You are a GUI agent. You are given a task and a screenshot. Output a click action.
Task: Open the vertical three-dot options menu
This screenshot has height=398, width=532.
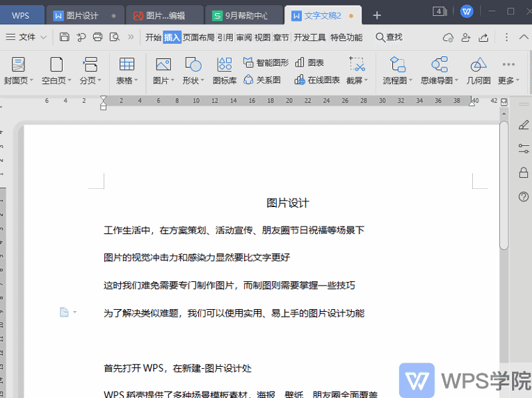point(506,37)
